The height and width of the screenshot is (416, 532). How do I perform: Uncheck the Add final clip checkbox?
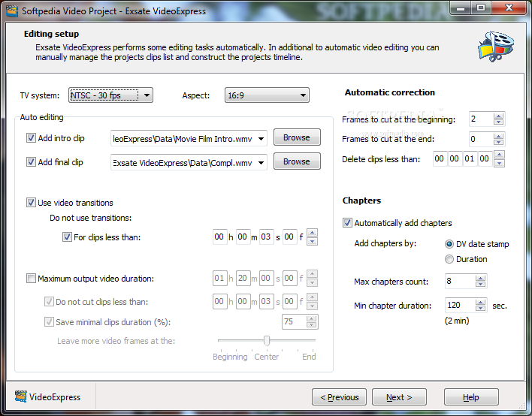coord(31,162)
